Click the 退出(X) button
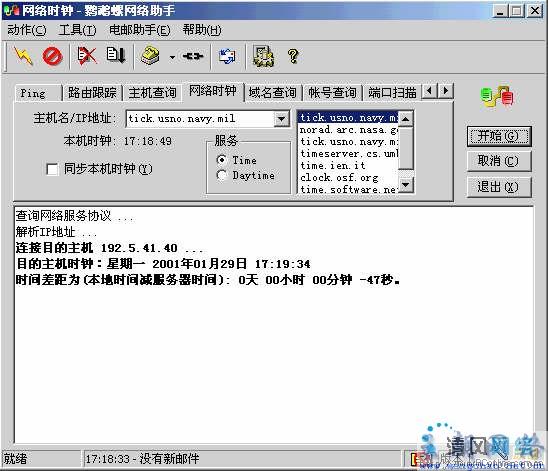Viewport: 548px width, 471px height. click(x=498, y=187)
